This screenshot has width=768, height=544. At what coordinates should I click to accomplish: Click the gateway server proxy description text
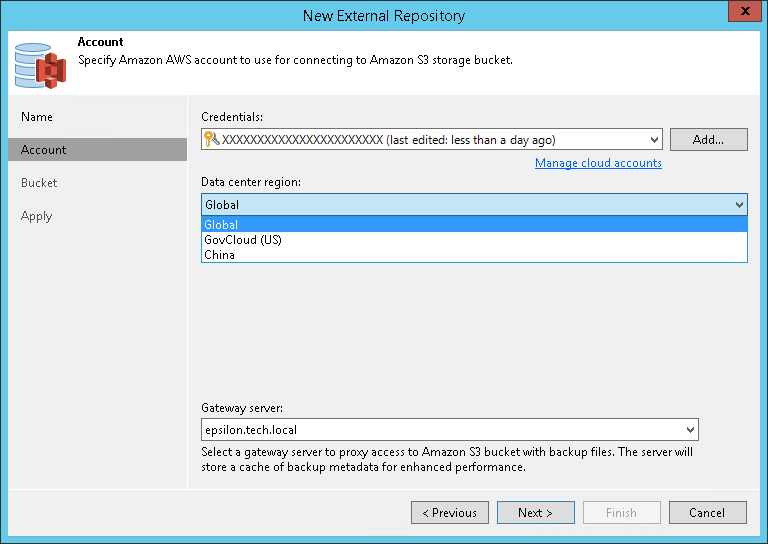(x=447, y=459)
